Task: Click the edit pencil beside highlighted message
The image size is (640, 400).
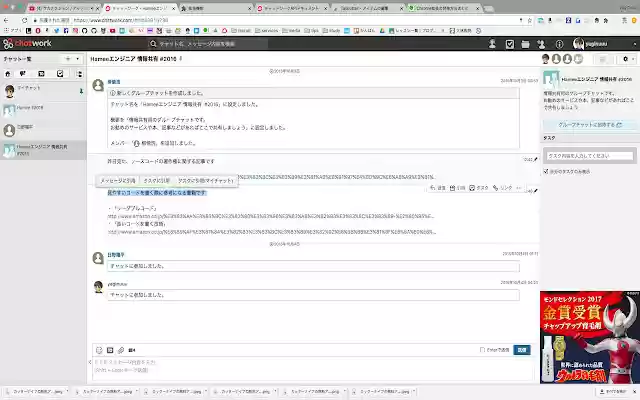Action: click(x=536, y=191)
